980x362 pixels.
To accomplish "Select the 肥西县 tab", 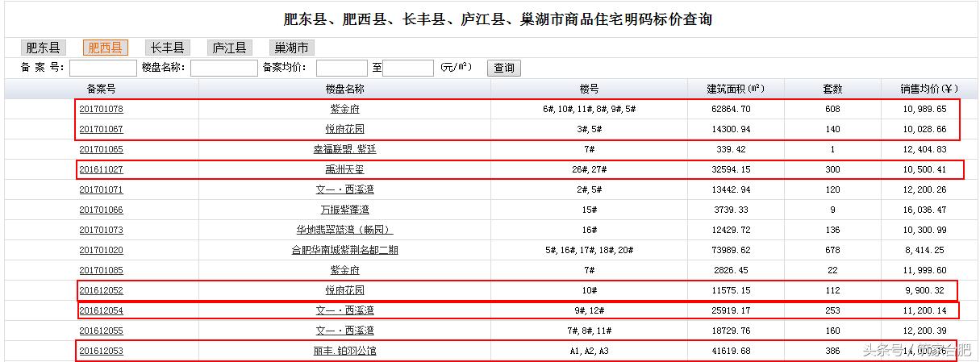I will pyautogui.click(x=105, y=48).
